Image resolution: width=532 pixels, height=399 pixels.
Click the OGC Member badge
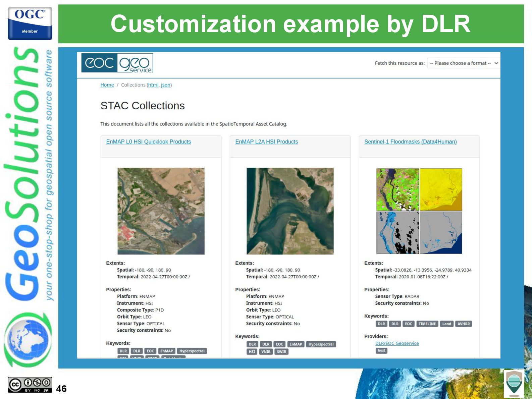tap(30, 23)
